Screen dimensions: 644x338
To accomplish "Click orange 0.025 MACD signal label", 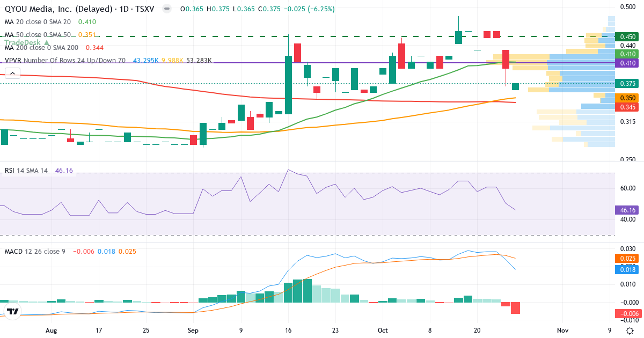I will point(628,259).
